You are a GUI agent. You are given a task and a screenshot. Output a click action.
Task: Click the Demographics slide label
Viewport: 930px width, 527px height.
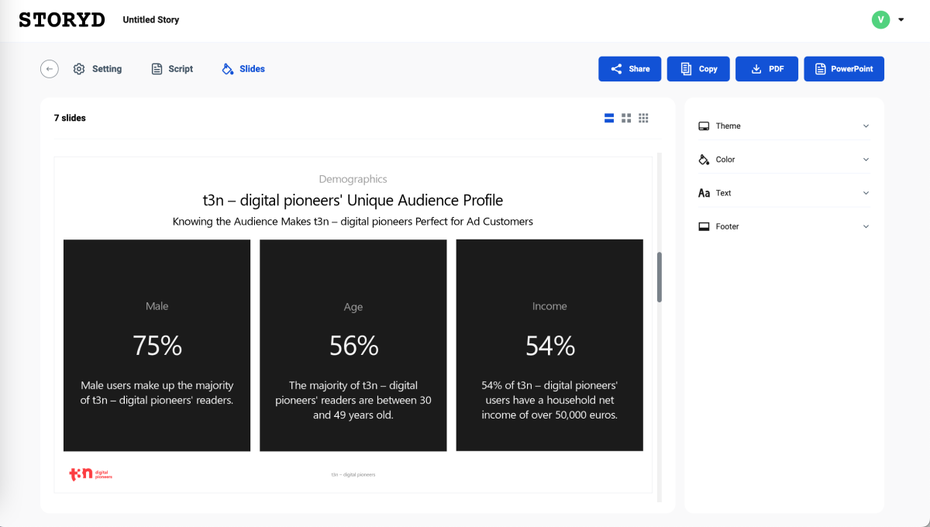353,179
